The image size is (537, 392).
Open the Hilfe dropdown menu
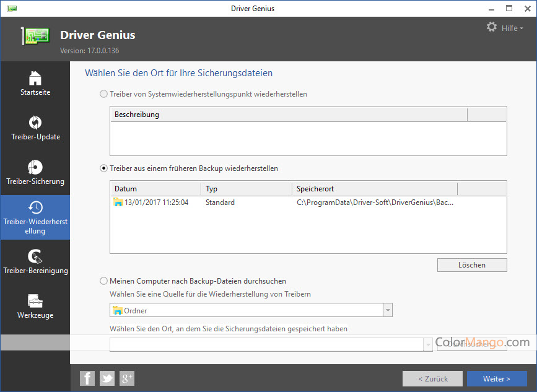[512, 28]
